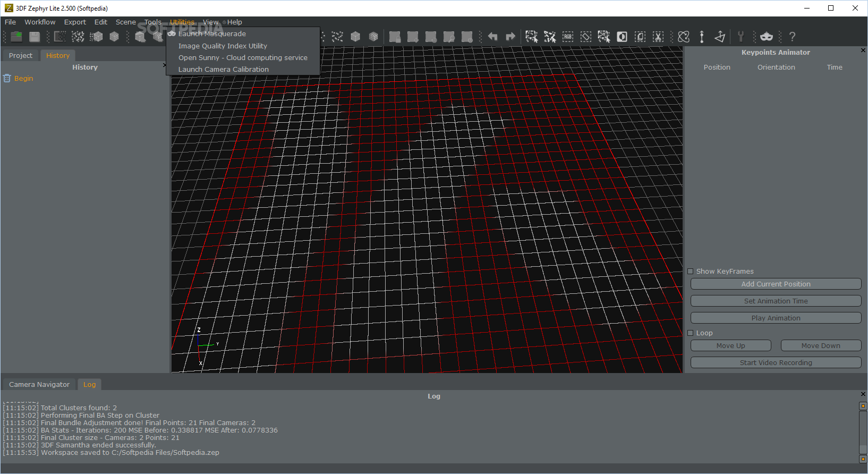Select the Begin history entry
Viewport: 868px width, 474px height.
(23, 79)
